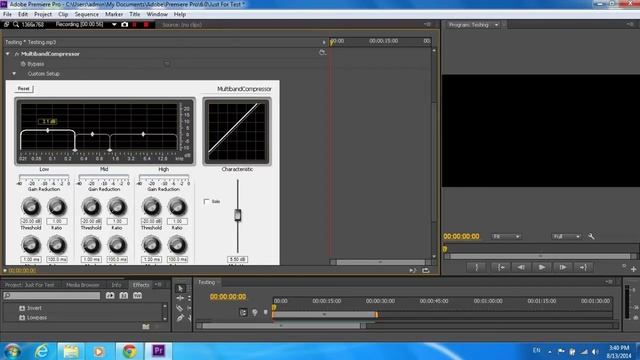Click the YUV Effects filter icon
The width and height of the screenshot is (640, 360).
coord(138,296)
